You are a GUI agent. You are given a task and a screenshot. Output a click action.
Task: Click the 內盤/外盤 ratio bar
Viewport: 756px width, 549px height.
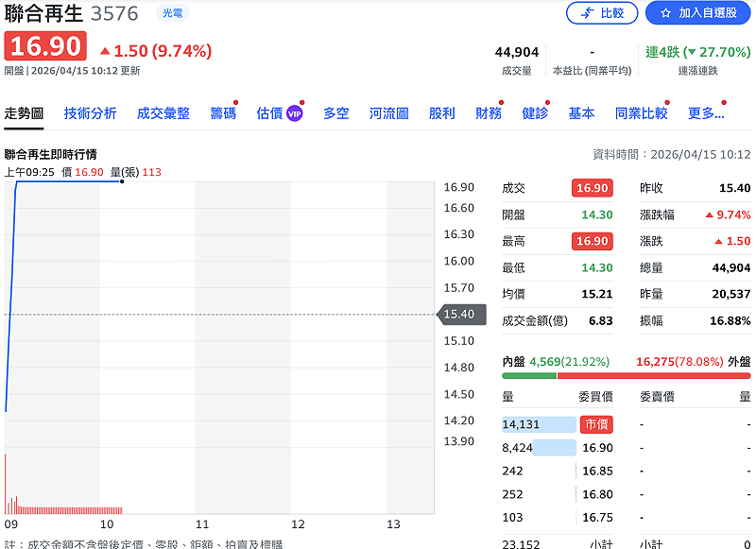point(626,375)
